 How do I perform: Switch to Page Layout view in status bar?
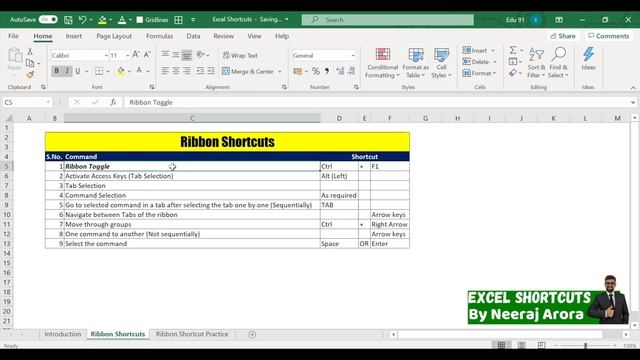tap(521, 345)
